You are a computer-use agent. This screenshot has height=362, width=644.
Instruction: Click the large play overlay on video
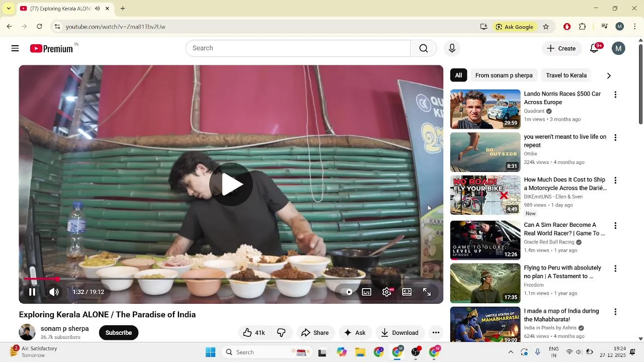231,184
